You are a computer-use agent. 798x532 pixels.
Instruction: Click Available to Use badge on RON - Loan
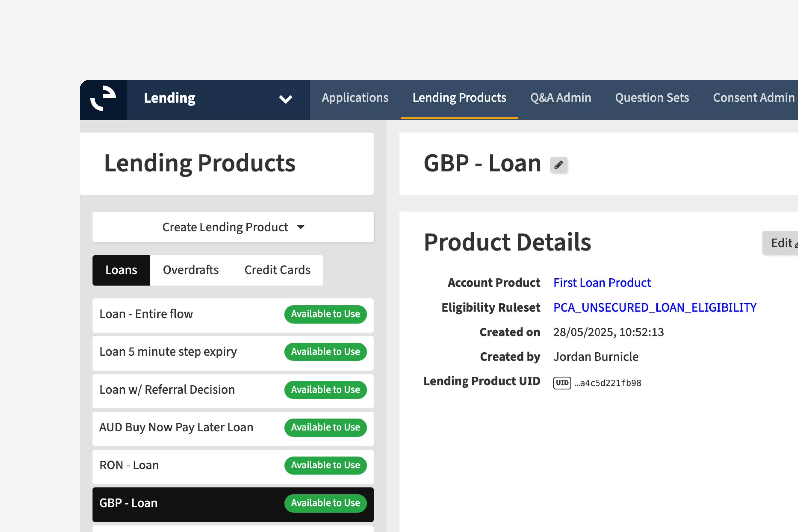click(326, 465)
